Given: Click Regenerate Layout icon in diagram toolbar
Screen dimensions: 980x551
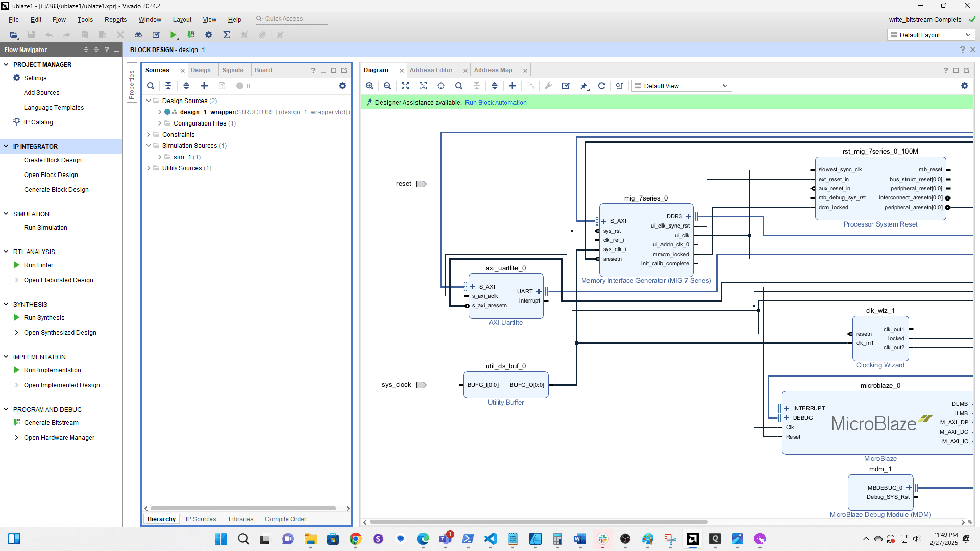Looking at the screenshot, I should click(602, 86).
